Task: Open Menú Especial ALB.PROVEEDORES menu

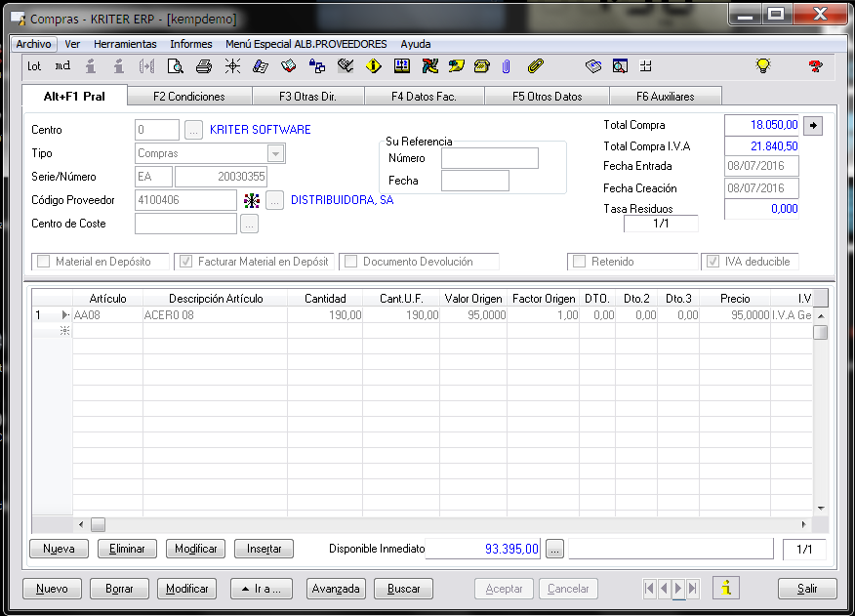Action: [305, 44]
